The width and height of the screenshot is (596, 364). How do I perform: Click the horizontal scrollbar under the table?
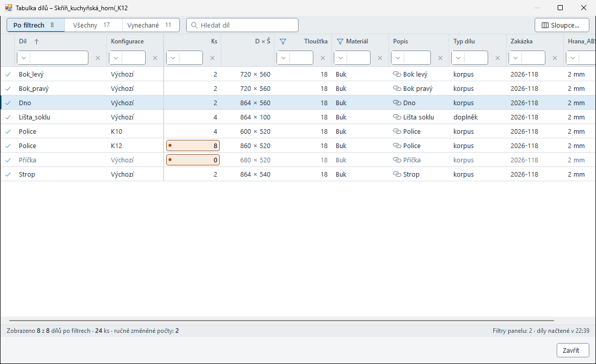281,321
